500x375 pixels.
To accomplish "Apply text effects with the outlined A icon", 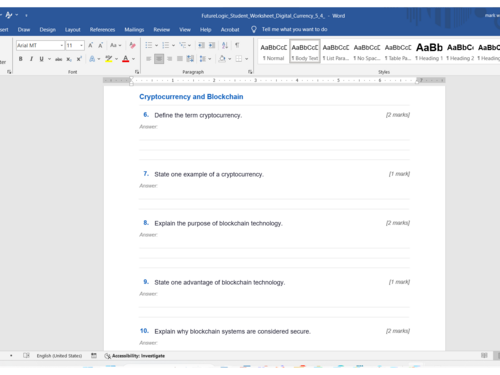I will (x=92, y=59).
